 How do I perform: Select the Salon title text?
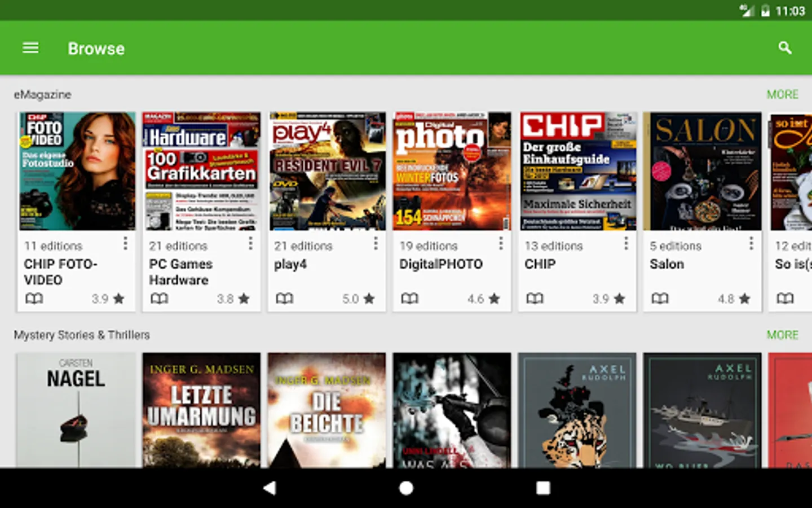[x=667, y=264]
